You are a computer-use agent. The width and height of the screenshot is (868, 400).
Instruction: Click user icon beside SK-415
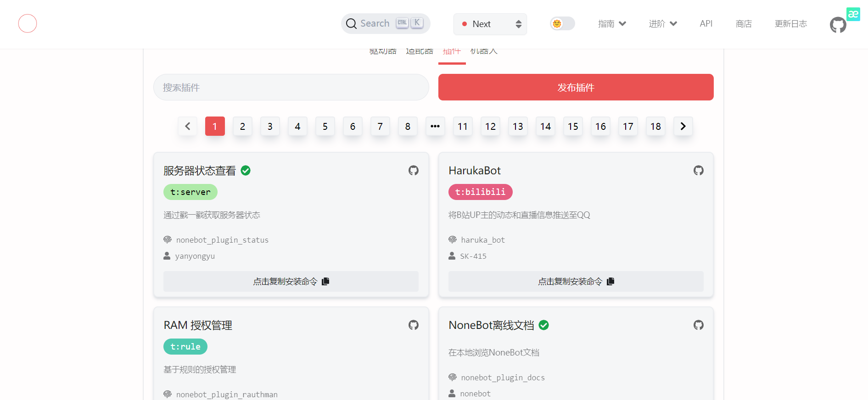coord(452,256)
